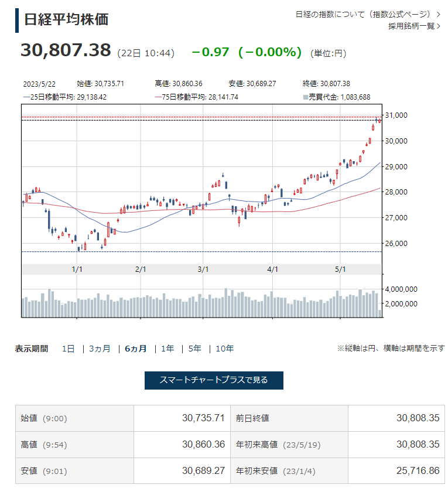The height and width of the screenshot is (488, 448).
Task: Click the 2,000,000 volume axis label
Action: coord(401,304)
